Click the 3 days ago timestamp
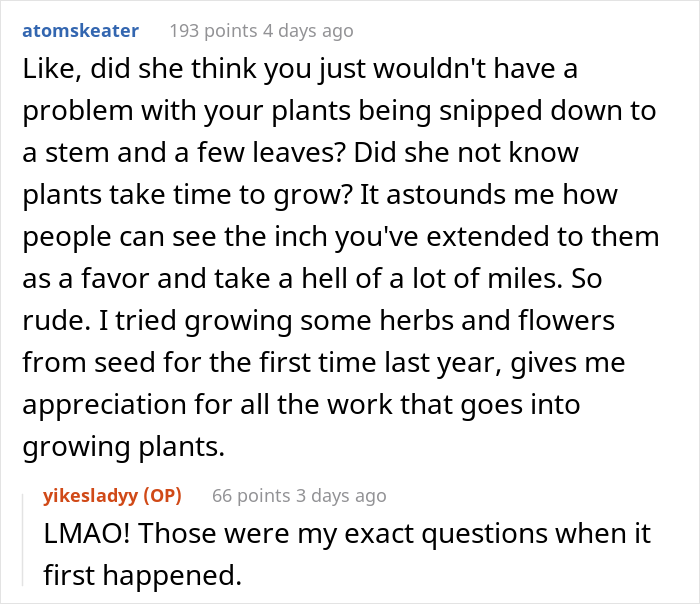 point(341,496)
